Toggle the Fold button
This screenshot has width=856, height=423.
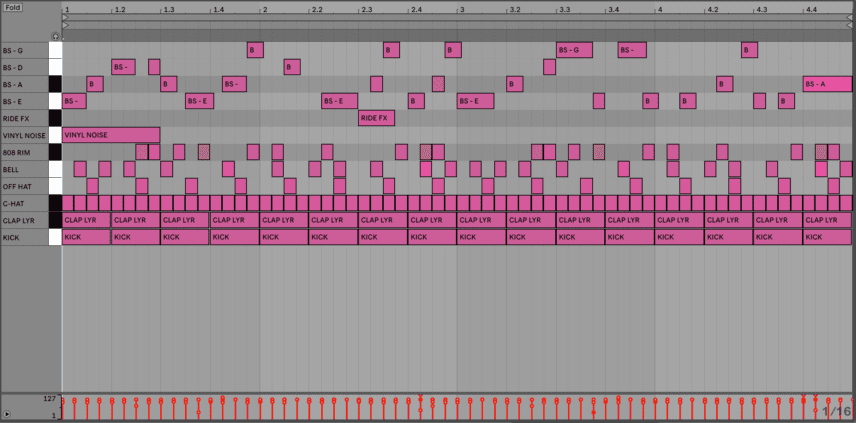click(x=13, y=8)
